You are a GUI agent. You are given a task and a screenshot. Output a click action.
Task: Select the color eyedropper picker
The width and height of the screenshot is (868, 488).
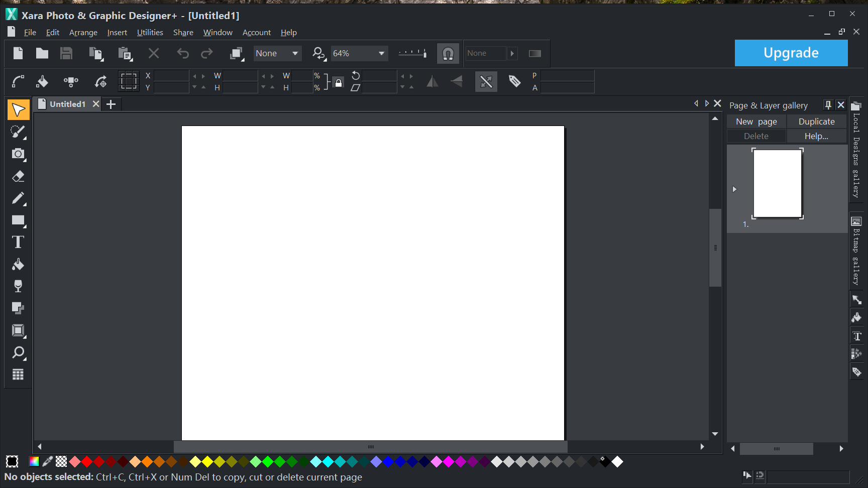pos(48,461)
